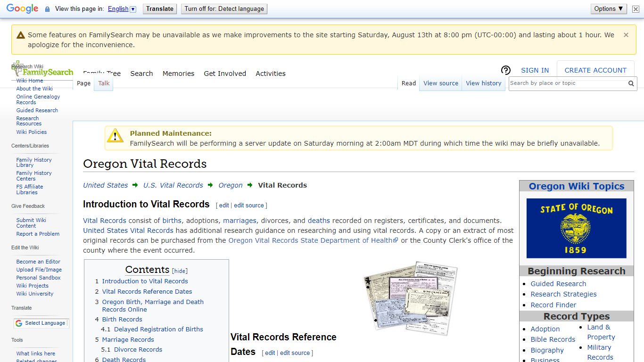Open the Upload File/Image link
Screen dimensions: 644x362
pyautogui.click(x=39, y=270)
